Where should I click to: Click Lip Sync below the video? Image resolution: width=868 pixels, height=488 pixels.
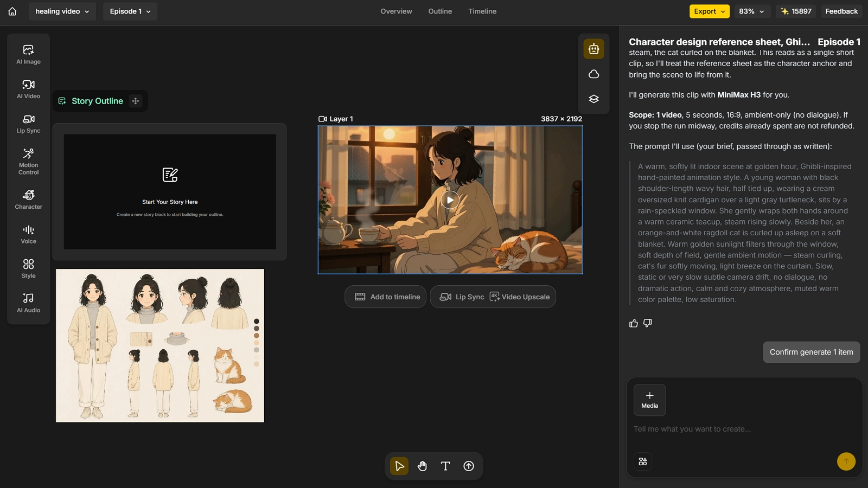point(462,297)
